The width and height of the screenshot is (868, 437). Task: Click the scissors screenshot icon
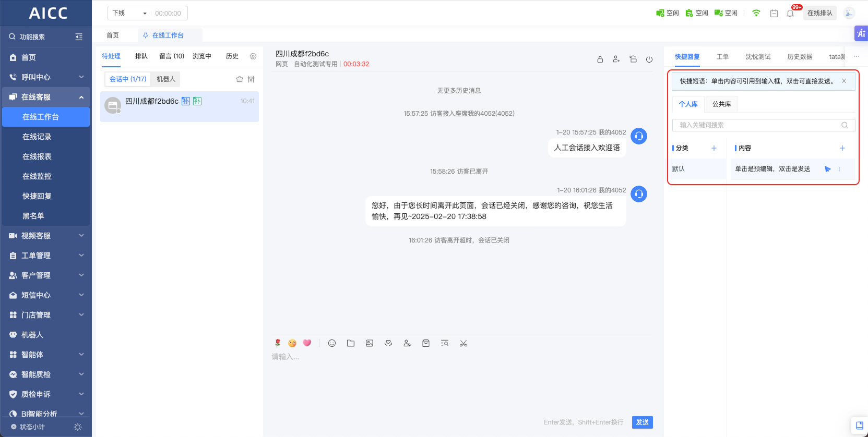[463, 343]
